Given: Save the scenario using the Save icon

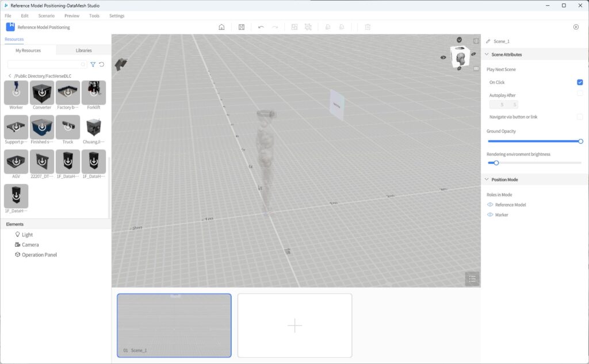Looking at the screenshot, I should [x=242, y=26].
